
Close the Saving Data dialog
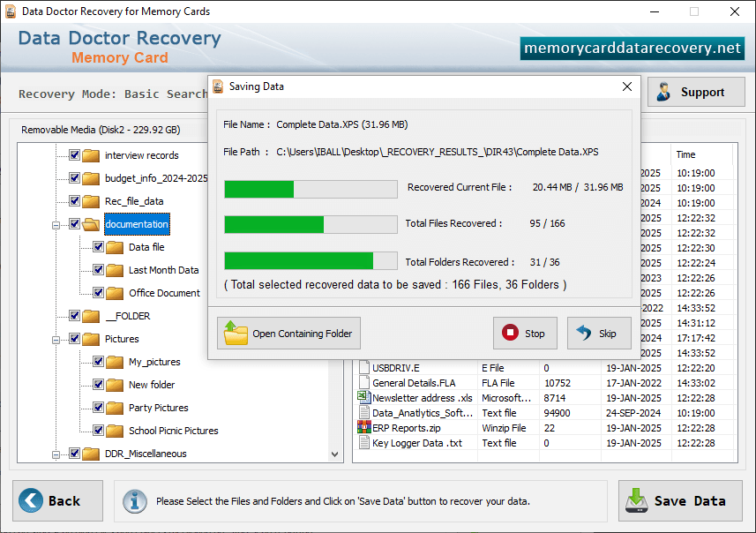627,86
